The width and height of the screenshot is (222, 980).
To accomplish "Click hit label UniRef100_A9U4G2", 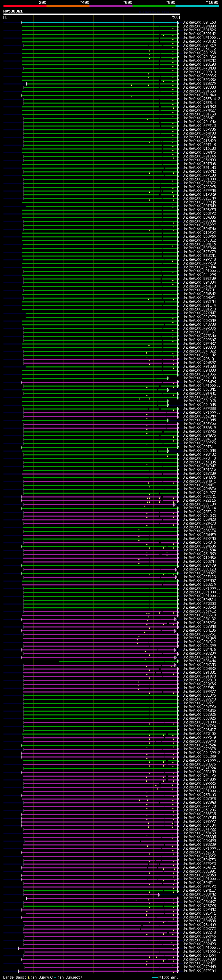I will [199, 455].
